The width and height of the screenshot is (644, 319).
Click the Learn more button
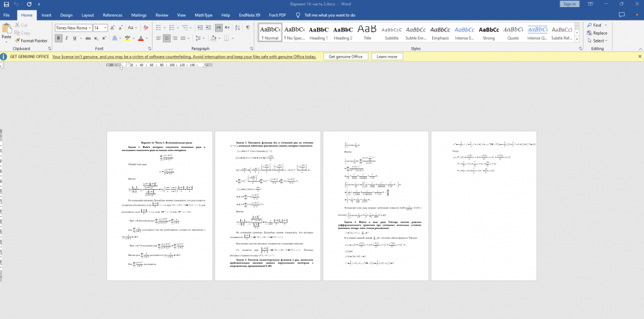click(x=387, y=57)
